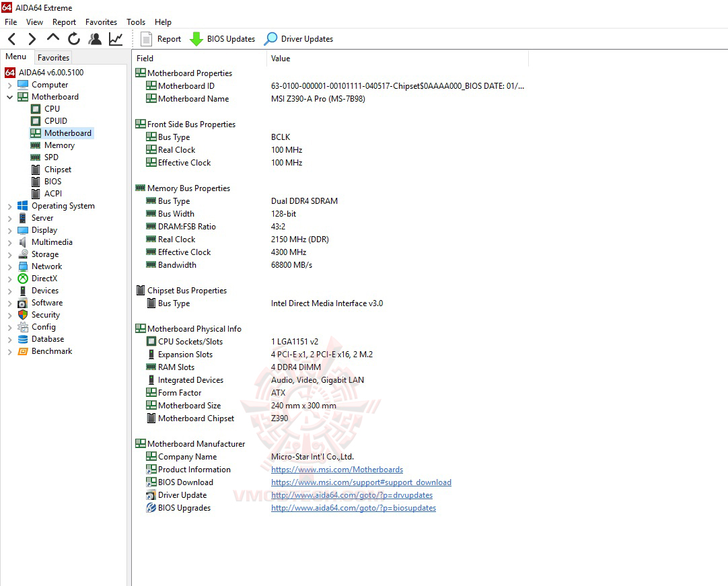Open the user manager toolbar icon

pyautogui.click(x=95, y=39)
